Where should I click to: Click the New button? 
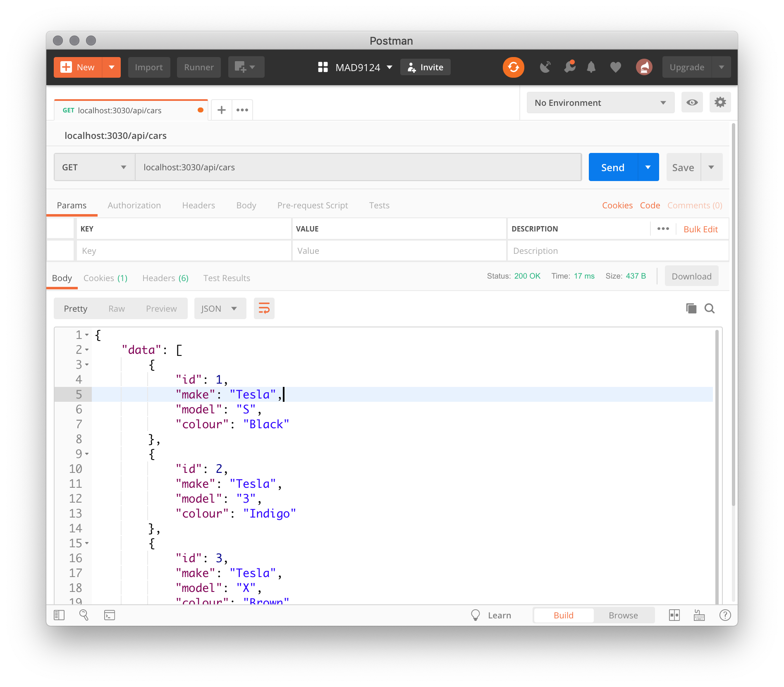click(78, 67)
